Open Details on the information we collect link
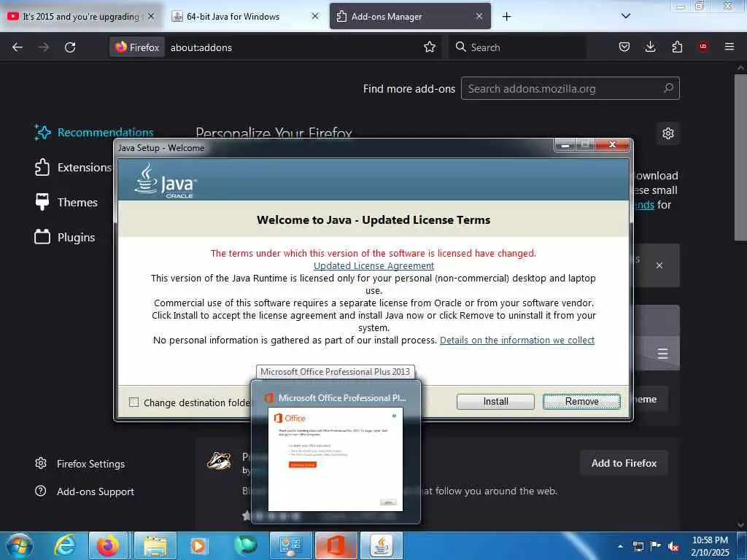This screenshot has width=747, height=560. click(517, 340)
